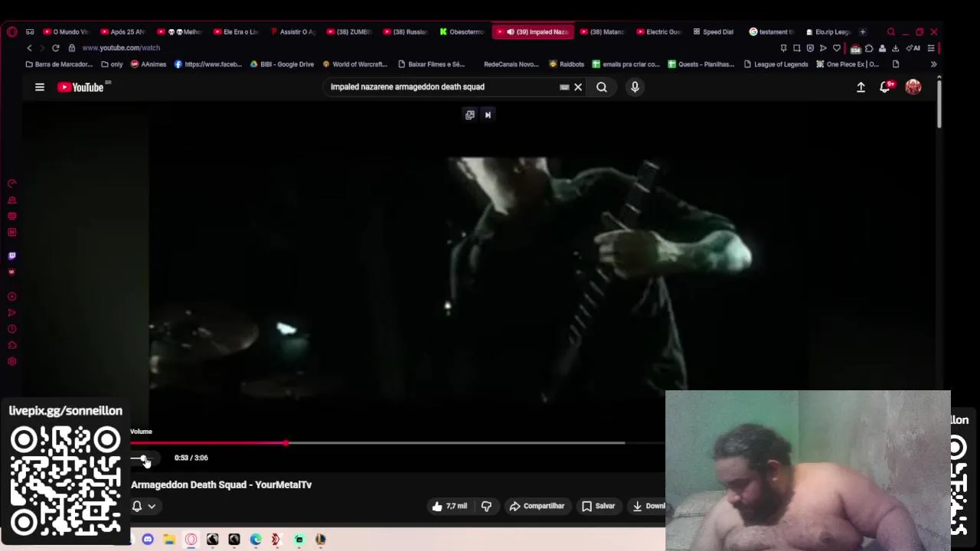Switch to the Electric Gue tab
Screen dimensions: 980x551
click(x=659, y=31)
